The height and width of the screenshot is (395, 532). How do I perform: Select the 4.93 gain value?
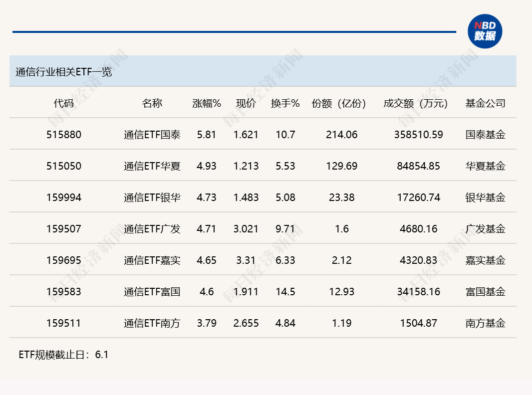click(x=207, y=166)
